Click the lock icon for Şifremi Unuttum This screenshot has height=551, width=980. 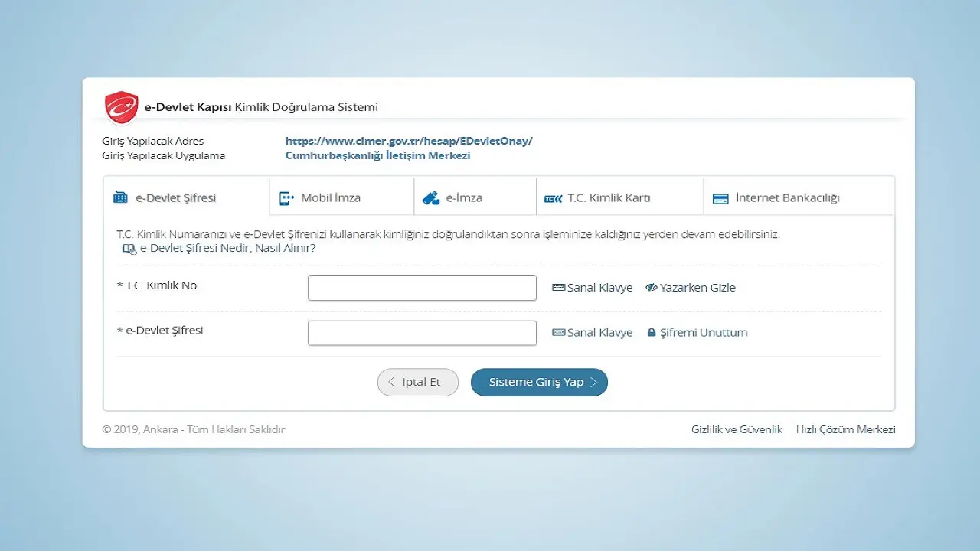click(652, 333)
